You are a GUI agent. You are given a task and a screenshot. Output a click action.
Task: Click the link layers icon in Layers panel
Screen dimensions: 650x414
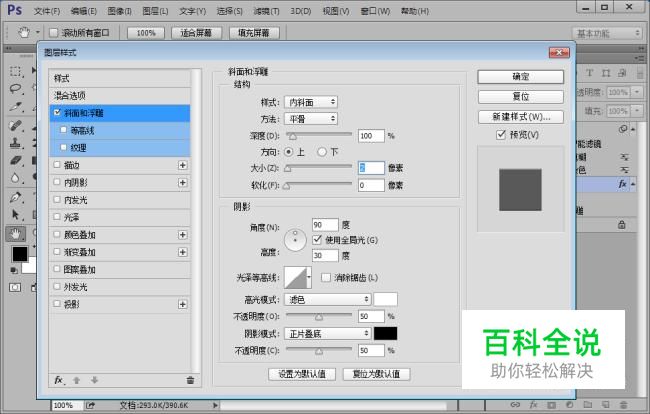tap(515, 405)
